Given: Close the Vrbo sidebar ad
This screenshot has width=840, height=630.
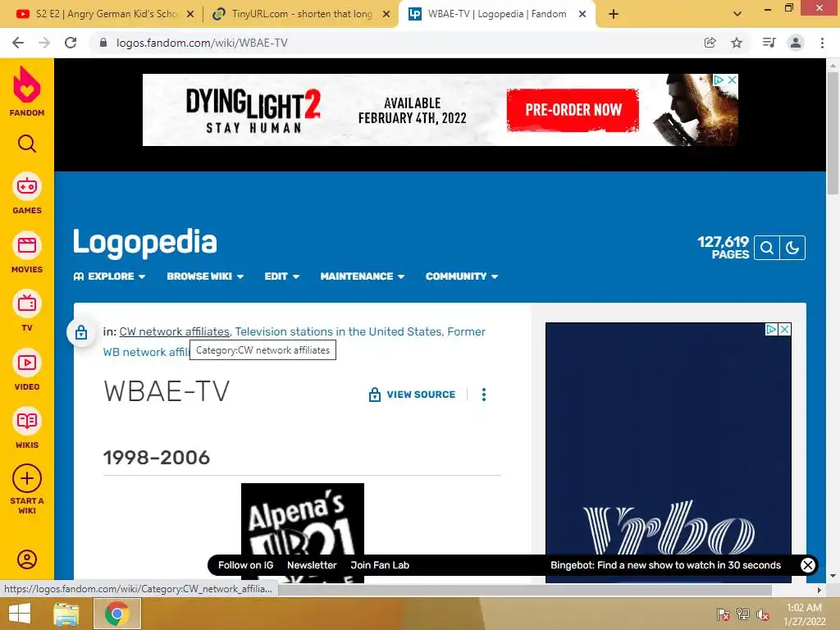Looking at the screenshot, I should tap(785, 329).
